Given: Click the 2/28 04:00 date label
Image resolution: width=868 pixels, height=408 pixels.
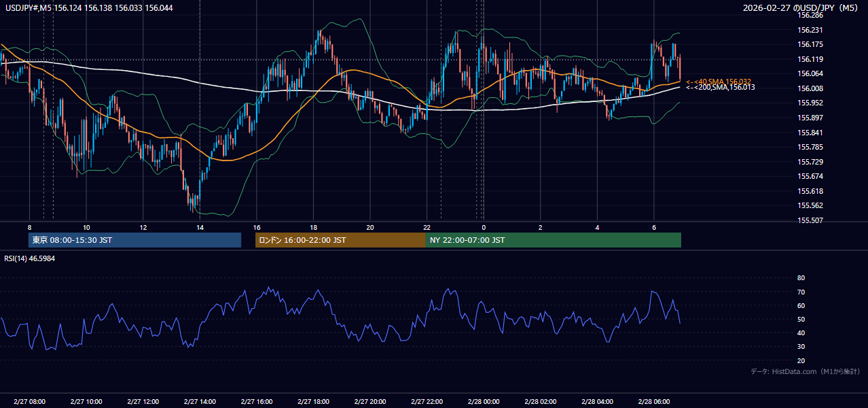Looking at the screenshot, I should [597, 402].
